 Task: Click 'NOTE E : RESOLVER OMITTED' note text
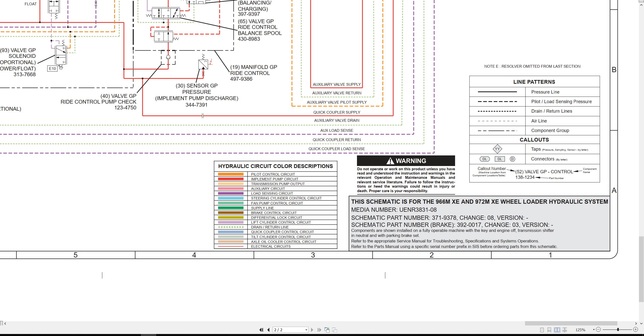[x=532, y=66]
